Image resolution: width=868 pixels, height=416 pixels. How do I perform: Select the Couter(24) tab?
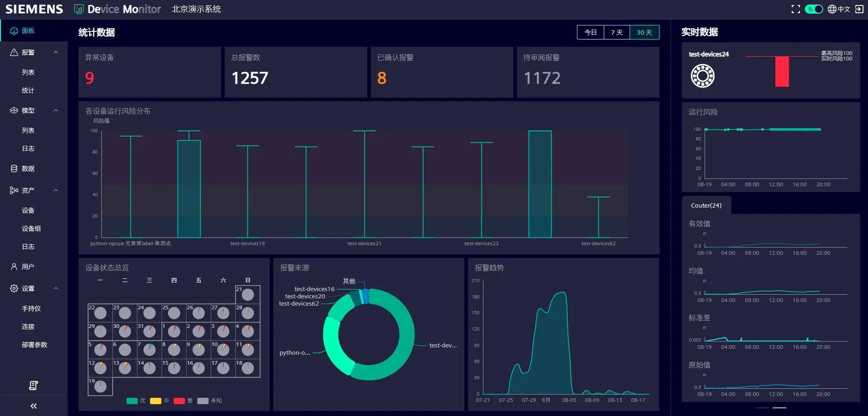pos(706,205)
